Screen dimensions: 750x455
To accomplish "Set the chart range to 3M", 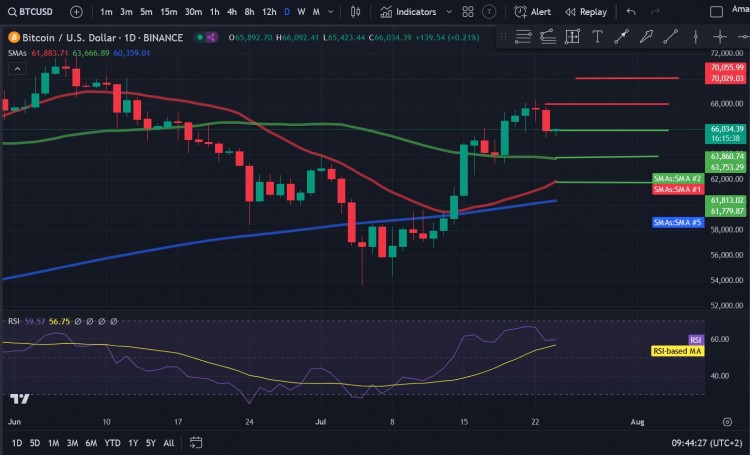I will tap(72, 443).
